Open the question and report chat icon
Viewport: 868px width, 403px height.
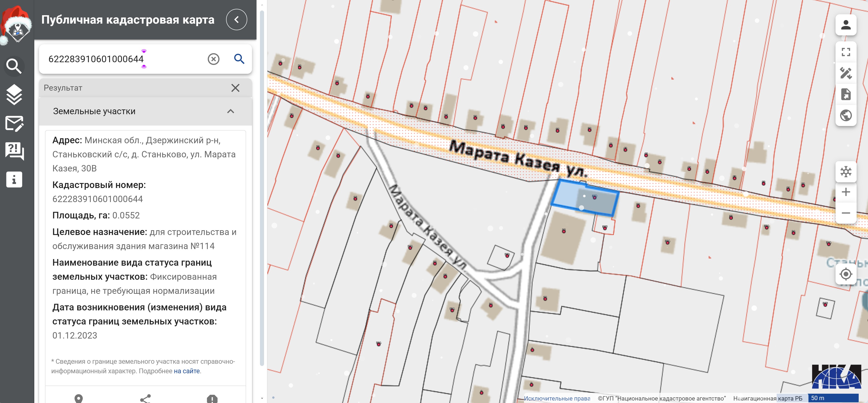14,151
